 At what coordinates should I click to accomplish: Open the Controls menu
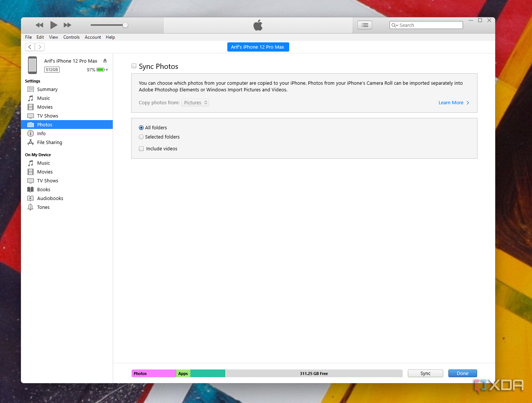(x=71, y=37)
